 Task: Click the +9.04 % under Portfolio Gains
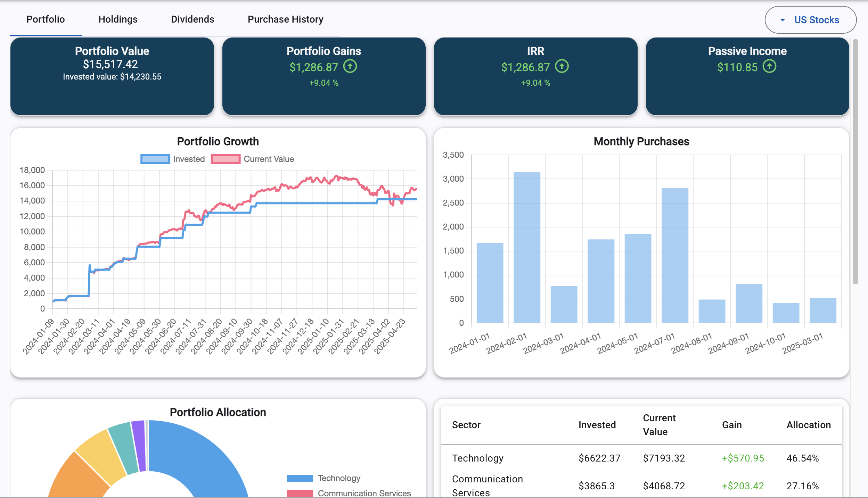click(324, 83)
